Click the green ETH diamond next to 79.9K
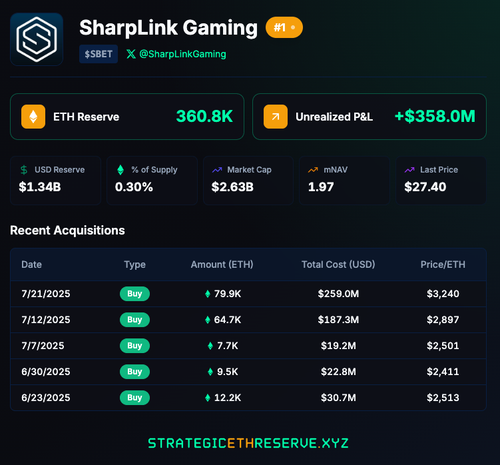The image size is (500, 465). tap(208, 294)
